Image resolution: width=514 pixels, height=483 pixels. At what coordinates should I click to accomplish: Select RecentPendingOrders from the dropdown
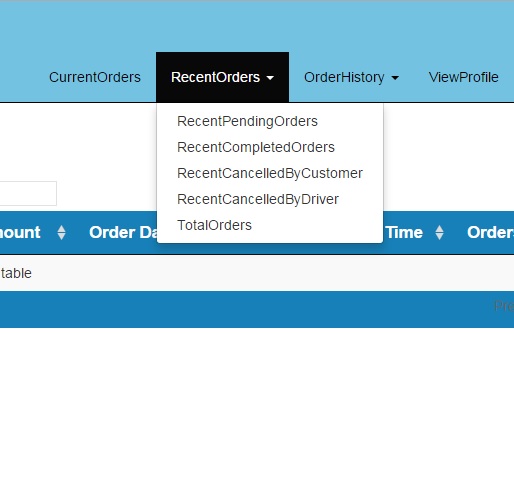[247, 121]
